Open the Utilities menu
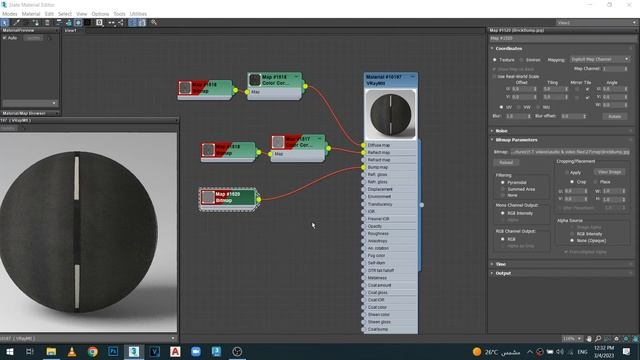Viewport: 640px width, 360px height. pyautogui.click(x=138, y=14)
